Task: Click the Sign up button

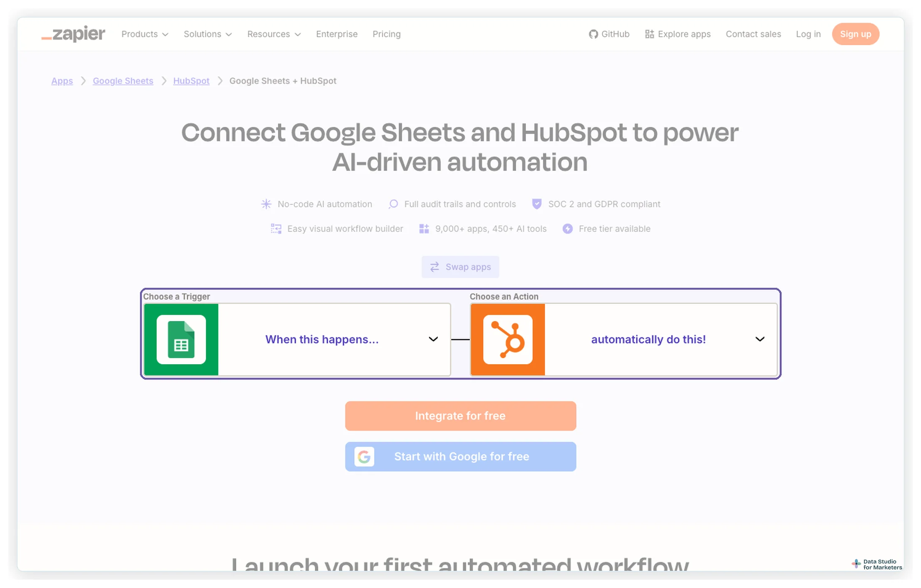Action: click(x=855, y=34)
